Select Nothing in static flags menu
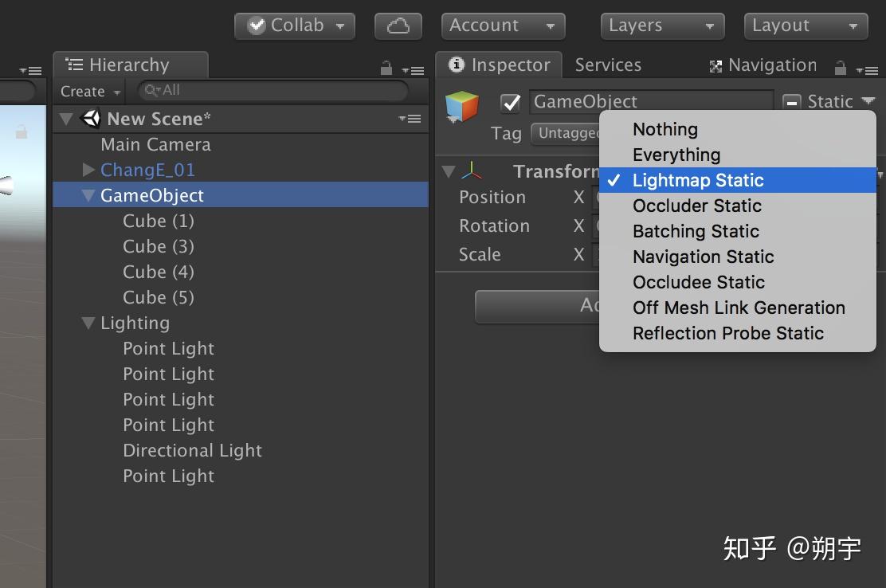This screenshot has width=886, height=588. (x=737, y=129)
